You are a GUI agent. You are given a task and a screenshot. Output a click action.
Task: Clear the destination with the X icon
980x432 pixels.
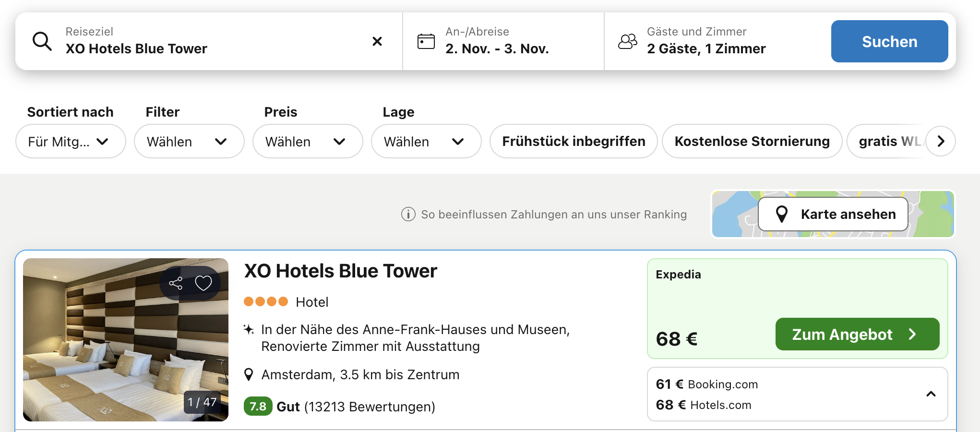377,41
